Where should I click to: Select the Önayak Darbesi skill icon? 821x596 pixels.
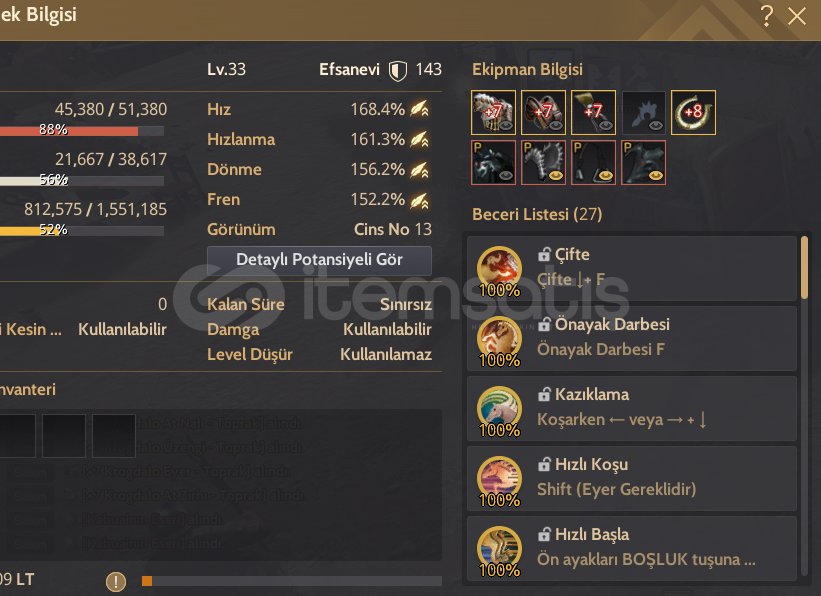(x=499, y=338)
